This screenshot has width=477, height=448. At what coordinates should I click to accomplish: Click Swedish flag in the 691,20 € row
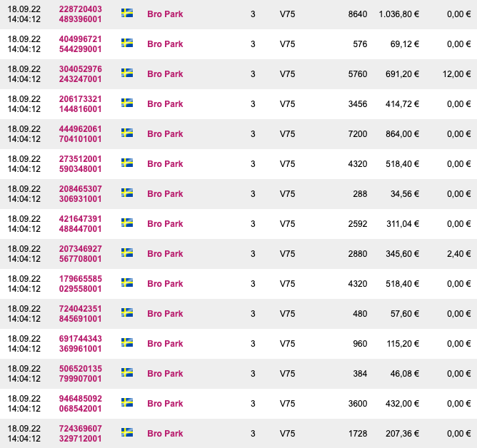click(127, 73)
